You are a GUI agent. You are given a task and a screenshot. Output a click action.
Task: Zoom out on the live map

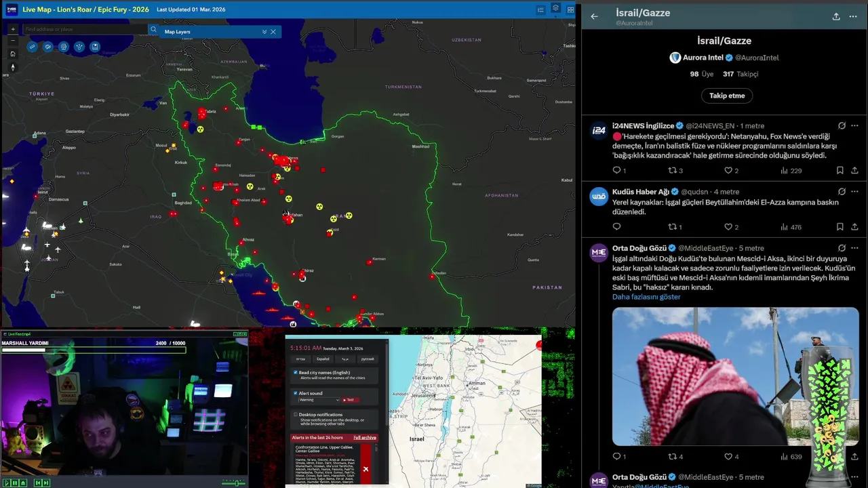coord(12,41)
